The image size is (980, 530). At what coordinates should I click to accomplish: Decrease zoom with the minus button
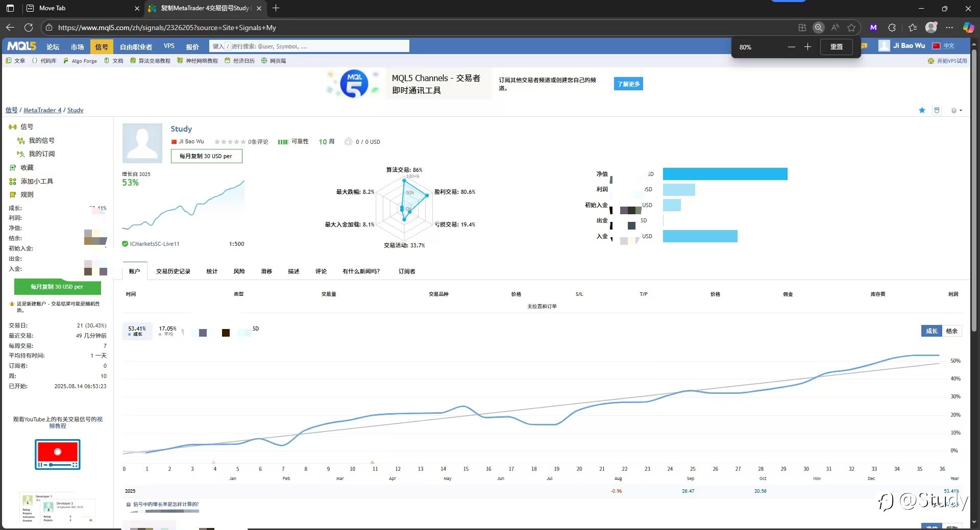point(791,47)
